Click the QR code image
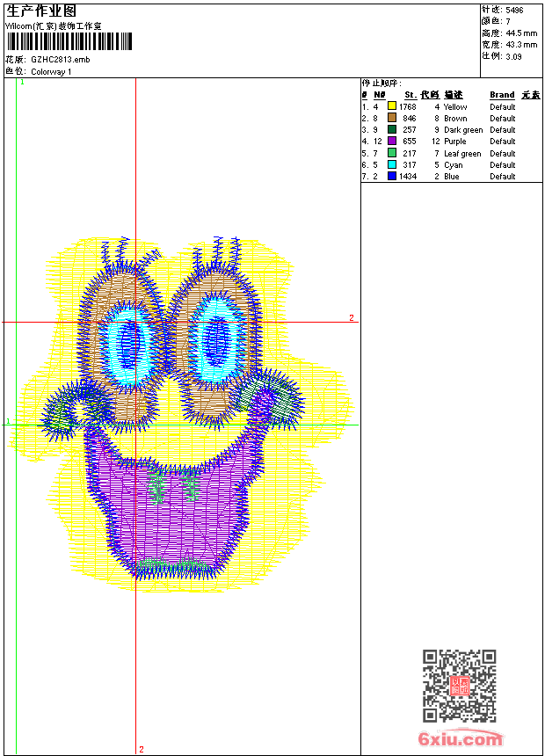Screen dimensions: 545x756 [x=459, y=686]
